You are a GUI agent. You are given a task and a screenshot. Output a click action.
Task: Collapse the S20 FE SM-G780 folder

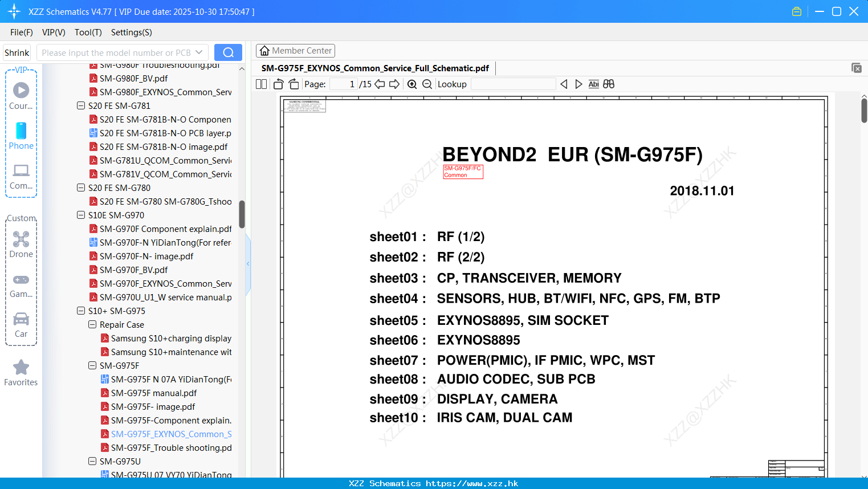coord(80,188)
